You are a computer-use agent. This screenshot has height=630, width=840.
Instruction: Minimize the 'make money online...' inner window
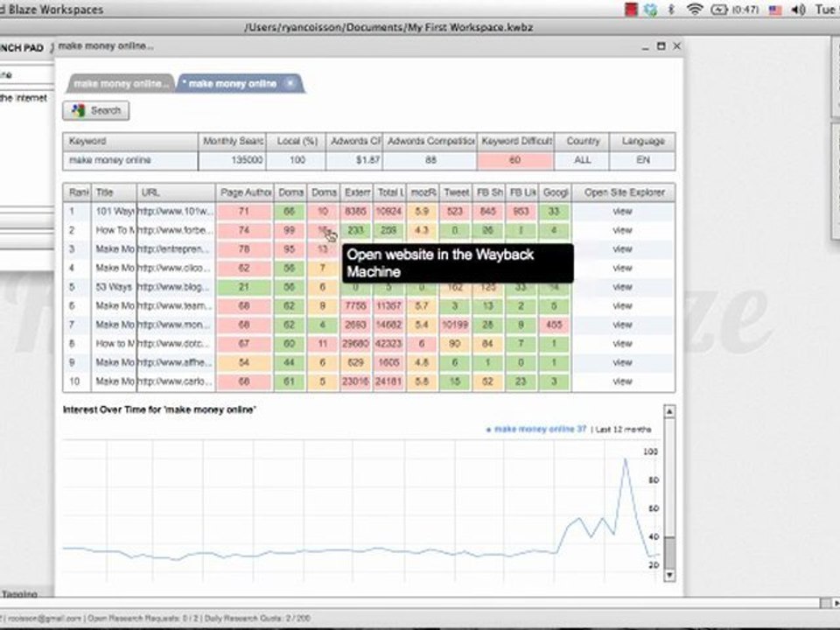tap(645, 47)
